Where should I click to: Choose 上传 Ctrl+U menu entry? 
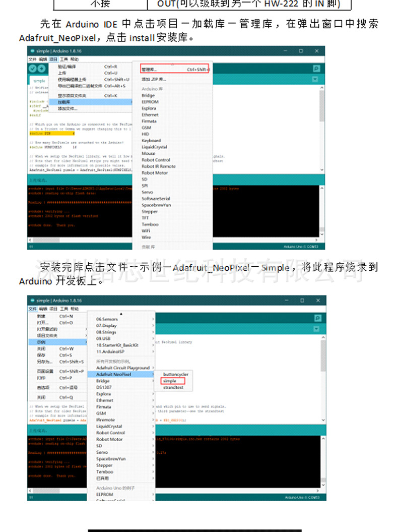(x=90, y=73)
